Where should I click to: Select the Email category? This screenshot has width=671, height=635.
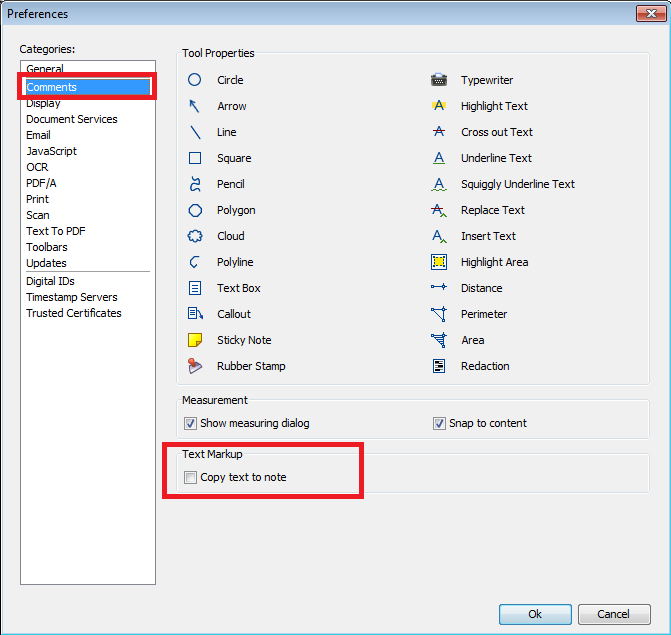coord(38,135)
